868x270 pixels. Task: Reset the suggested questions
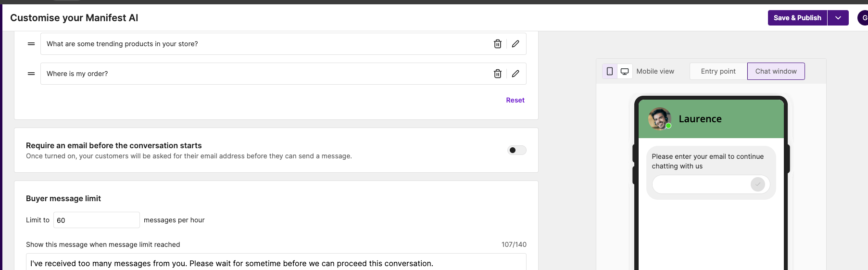(x=515, y=100)
